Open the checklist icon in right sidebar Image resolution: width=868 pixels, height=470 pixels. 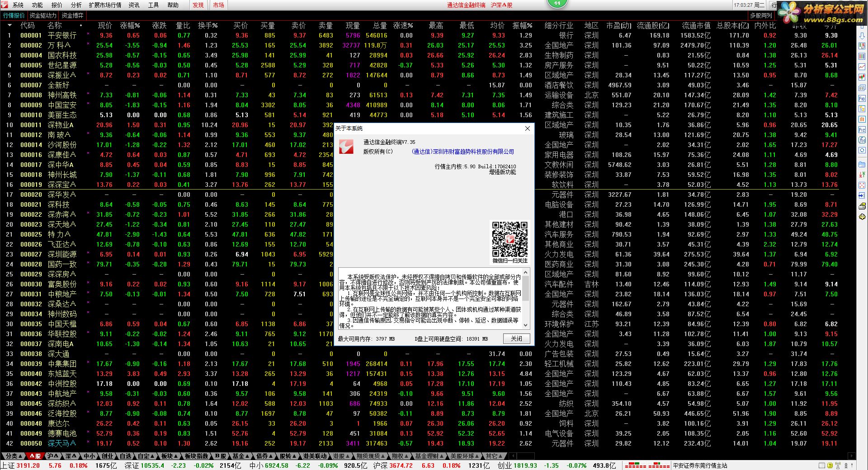point(862,46)
